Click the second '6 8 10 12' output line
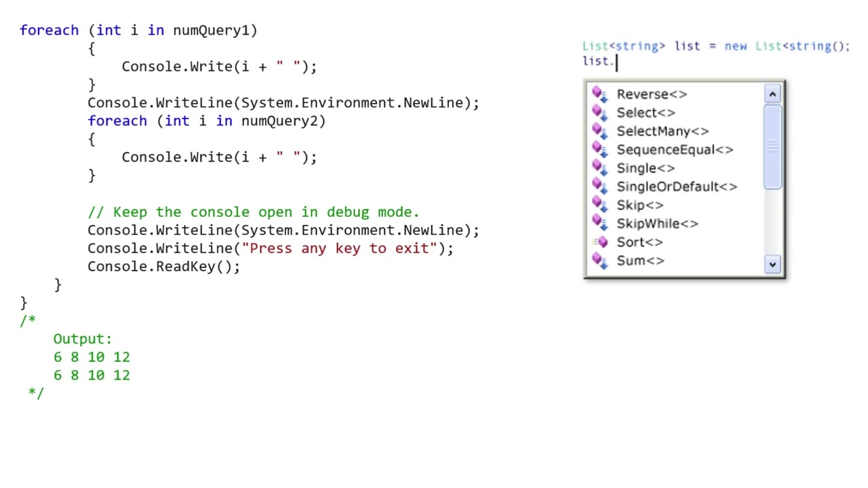The height and width of the screenshot is (488, 868). click(92, 375)
